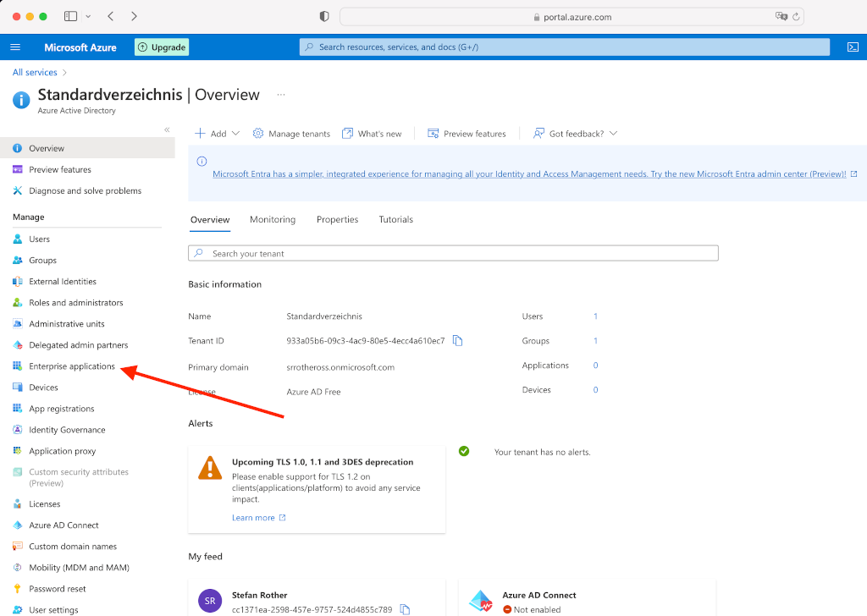This screenshot has height=616, width=867.
Task: Click the App registrations icon
Action: pyautogui.click(x=17, y=409)
